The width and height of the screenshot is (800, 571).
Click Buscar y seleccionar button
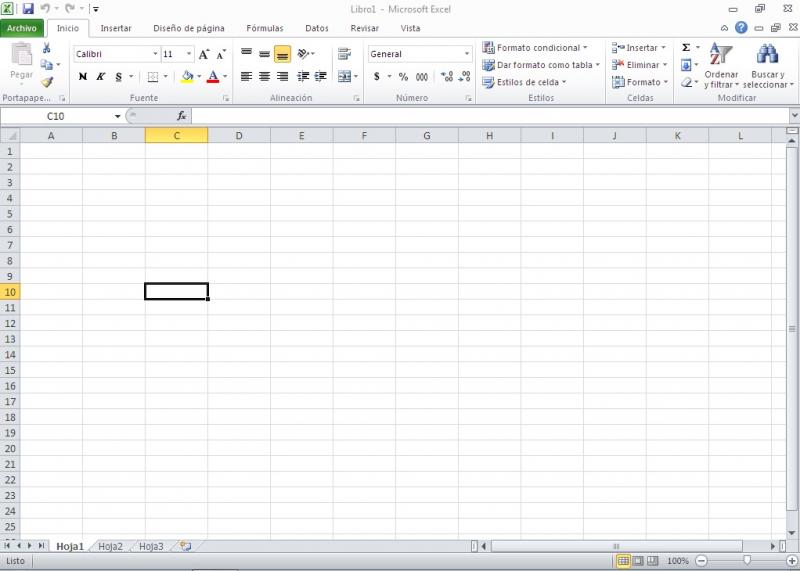(x=768, y=66)
